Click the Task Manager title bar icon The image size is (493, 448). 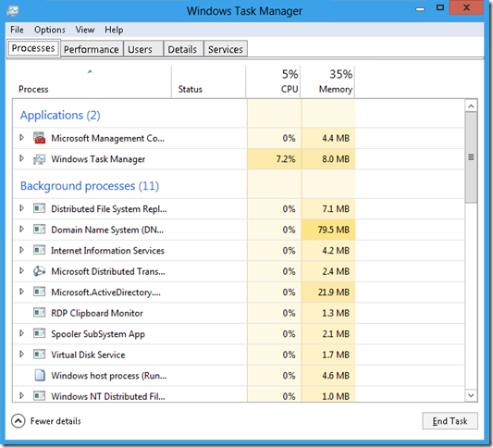point(13,11)
